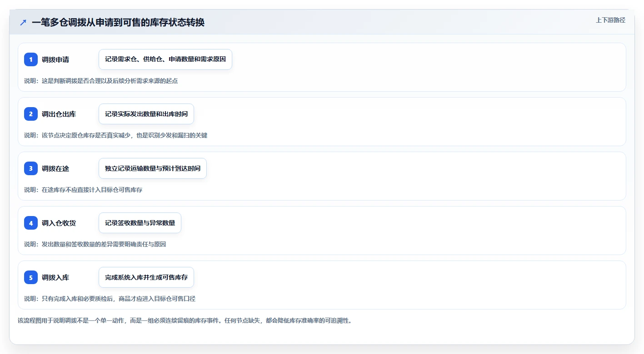Click the flowchart title 一笔多仓调拨从申请到可售的库存状态转换

click(x=118, y=22)
